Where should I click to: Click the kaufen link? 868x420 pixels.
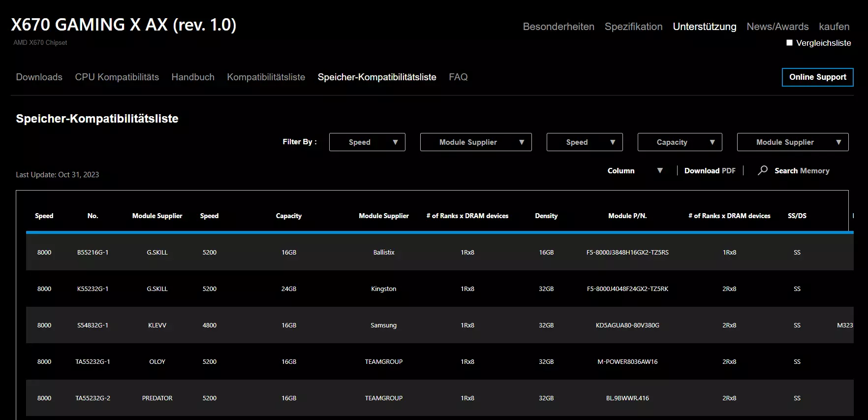click(x=834, y=27)
